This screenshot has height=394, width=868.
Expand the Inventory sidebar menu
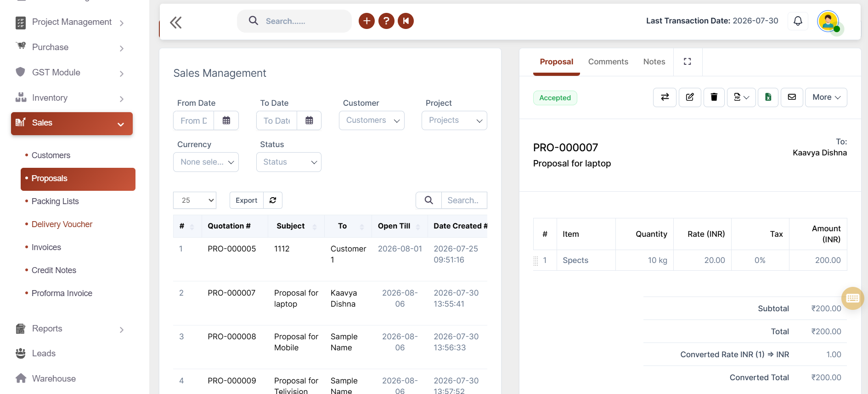coord(72,98)
